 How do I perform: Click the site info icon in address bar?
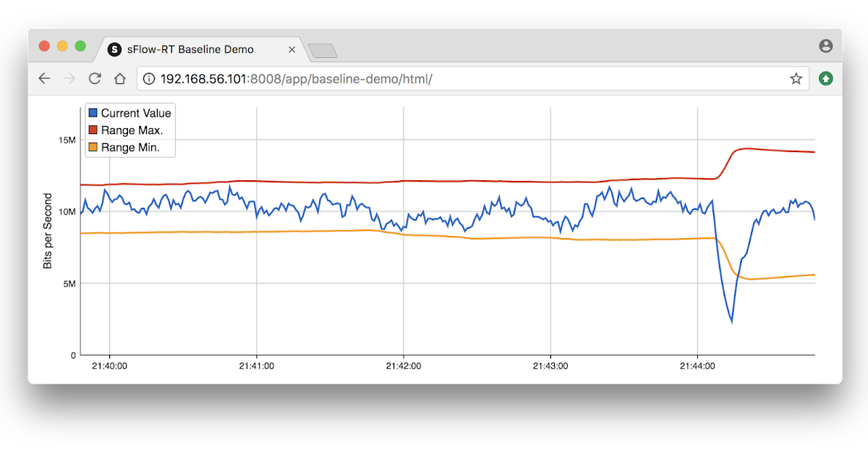tap(148, 78)
